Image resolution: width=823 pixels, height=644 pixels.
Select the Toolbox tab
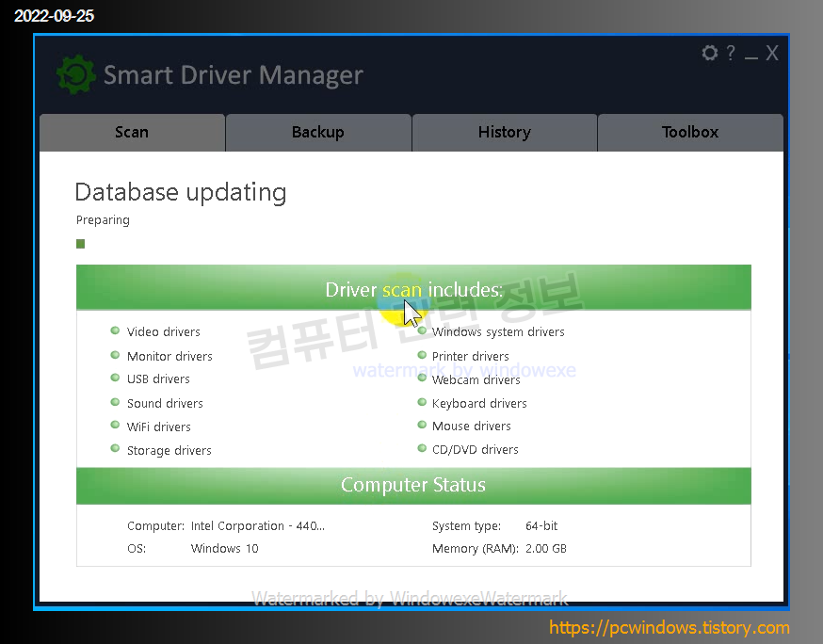[690, 132]
